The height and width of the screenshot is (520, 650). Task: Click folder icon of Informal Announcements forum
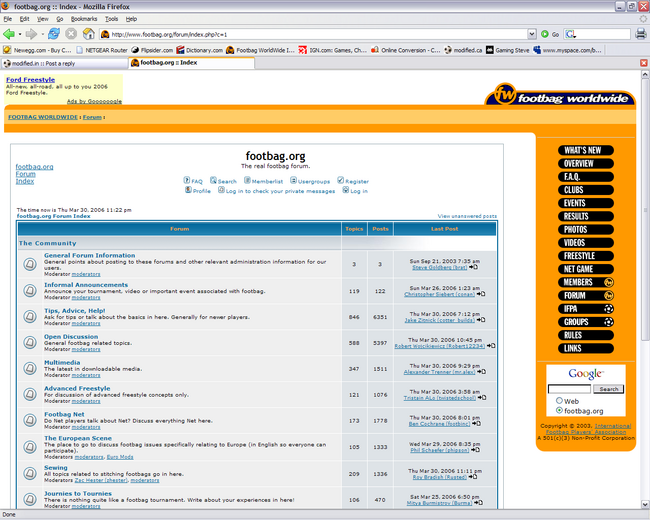pyautogui.click(x=30, y=291)
